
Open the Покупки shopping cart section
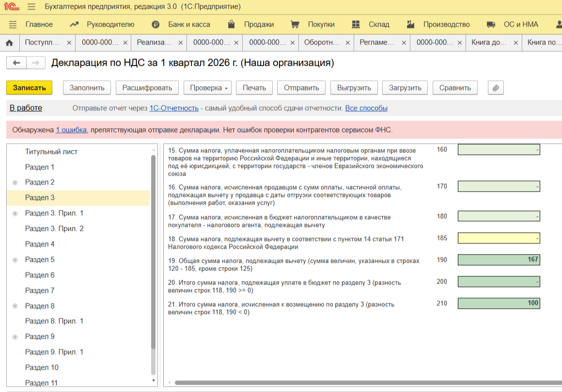[x=312, y=24]
